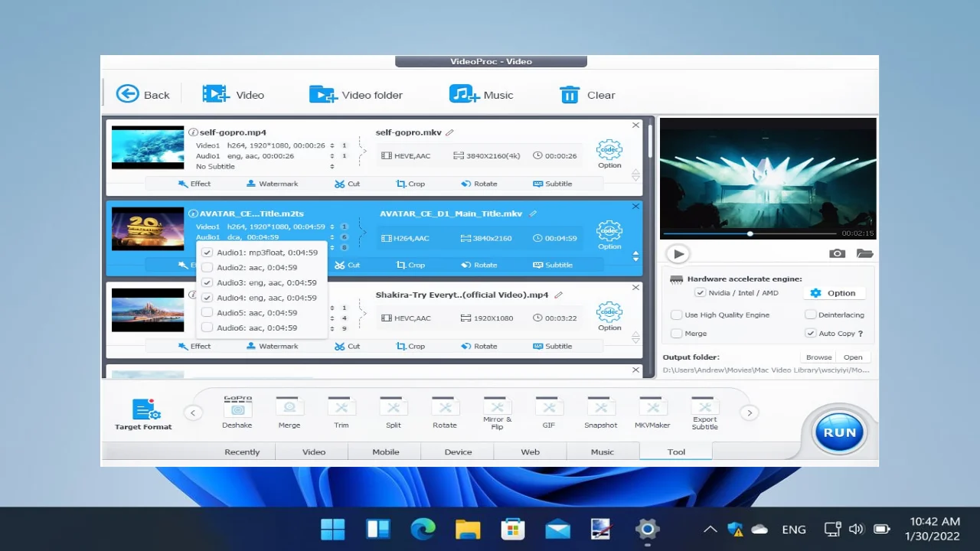980x551 pixels.
Task: Enable Audio2 aac track checkbox
Action: 207,268
